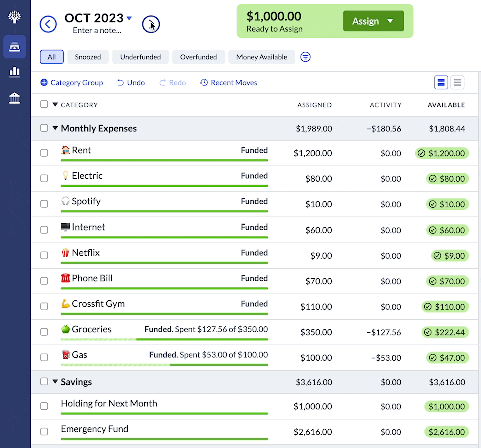Click Groceries activity −$127.56
This screenshot has width=481, height=448.
[x=384, y=332]
